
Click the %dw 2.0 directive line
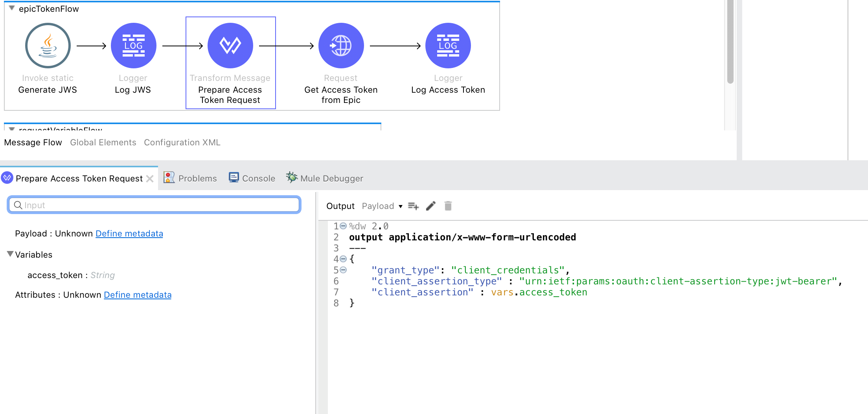click(x=369, y=226)
